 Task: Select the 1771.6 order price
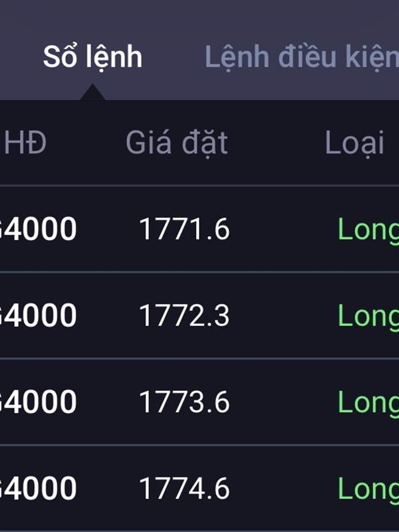click(x=184, y=230)
